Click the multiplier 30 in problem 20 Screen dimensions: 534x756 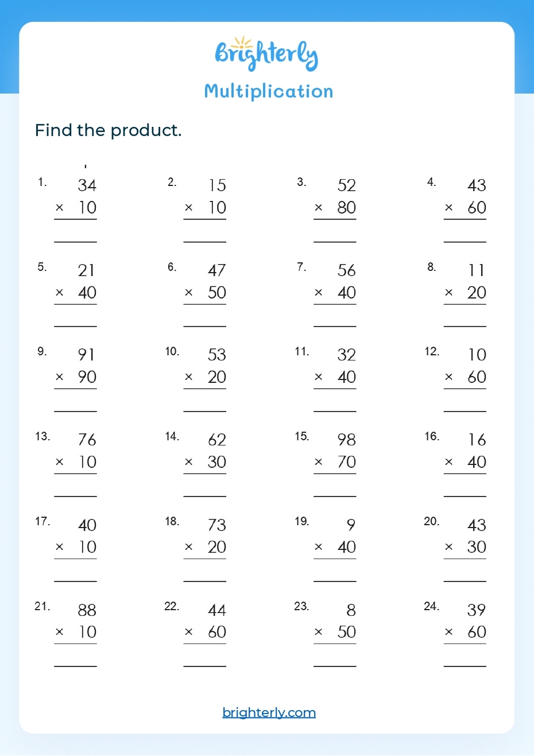477,547
